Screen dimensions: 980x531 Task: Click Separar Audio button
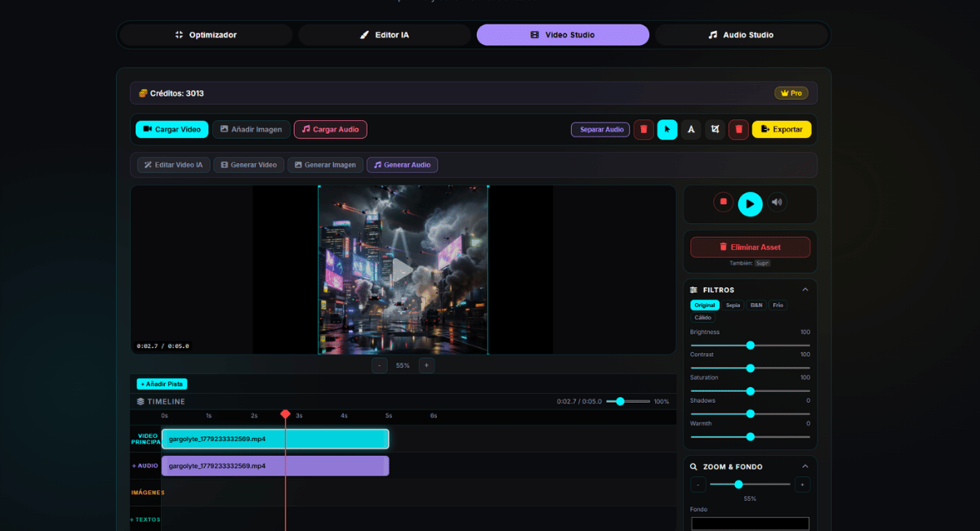[600, 129]
